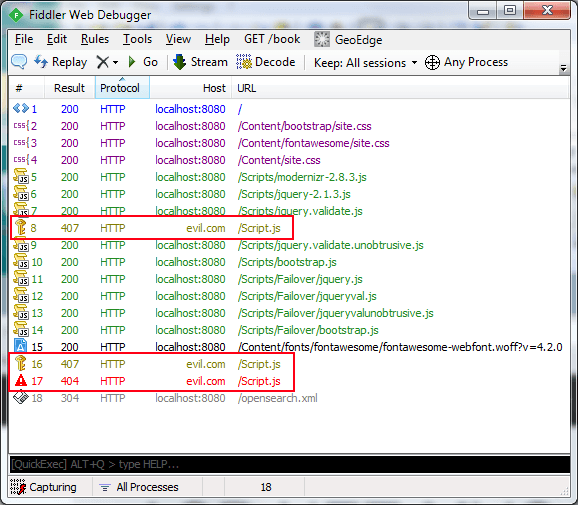Toggle the Stream mode button
Screen dimensions: 578x505
pos(200,62)
